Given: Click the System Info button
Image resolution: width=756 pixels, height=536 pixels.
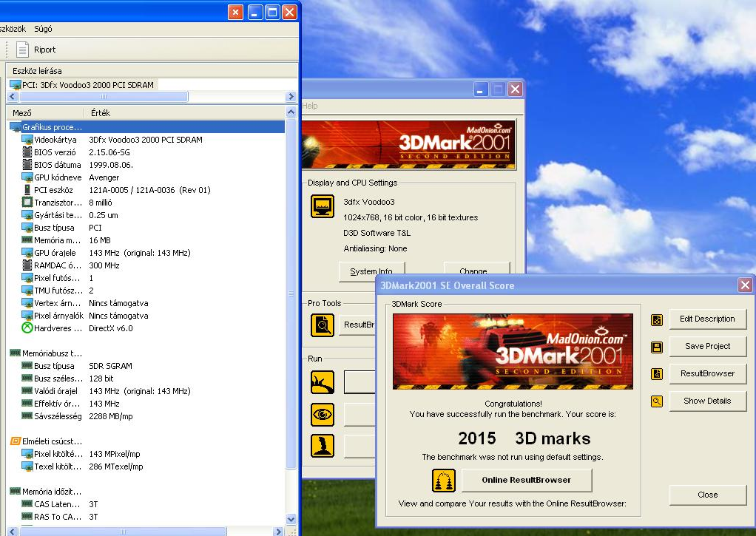Looking at the screenshot, I should pyautogui.click(x=372, y=270).
